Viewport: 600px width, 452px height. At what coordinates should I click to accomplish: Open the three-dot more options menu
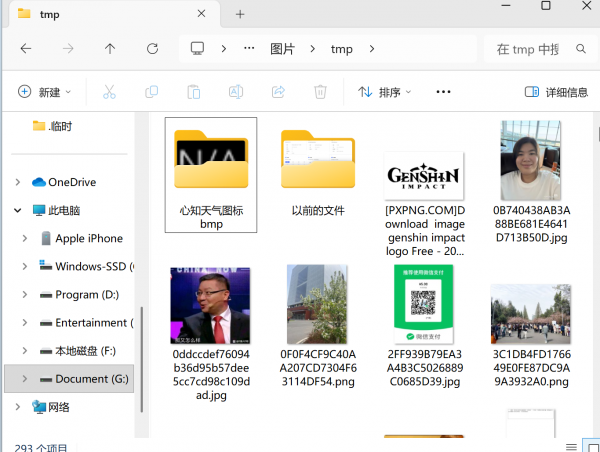(x=444, y=92)
